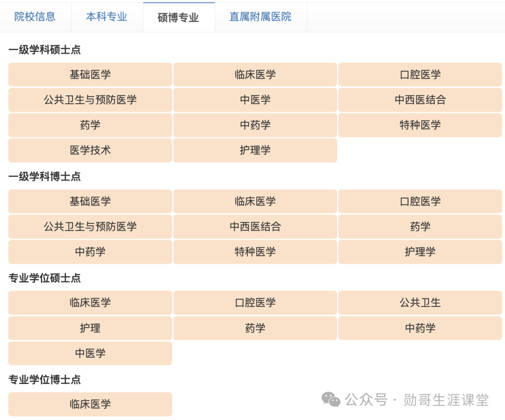Select 基础医学 under 一级学科硕士点
Image resolution: width=505 pixels, height=420 pixels.
pyautogui.click(x=90, y=74)
